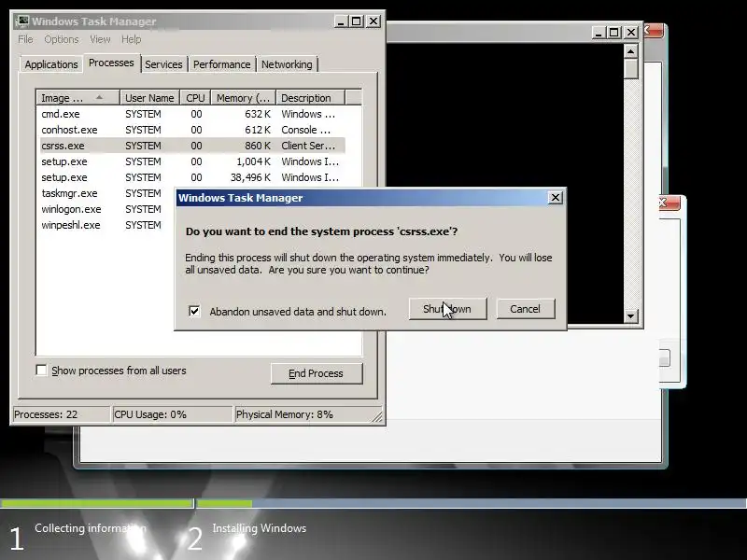Click the console window scrollbar thumb

(x=631, y=68)
